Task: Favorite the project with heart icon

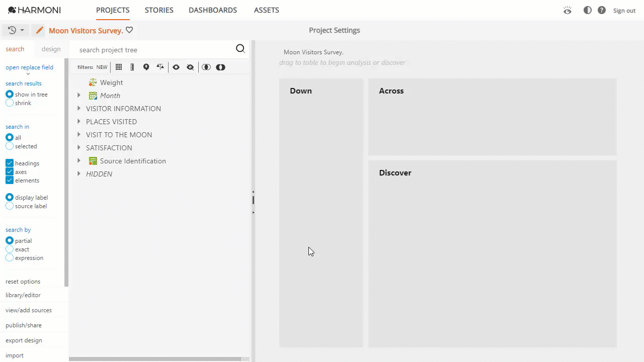Action: (x=129, y=30)
